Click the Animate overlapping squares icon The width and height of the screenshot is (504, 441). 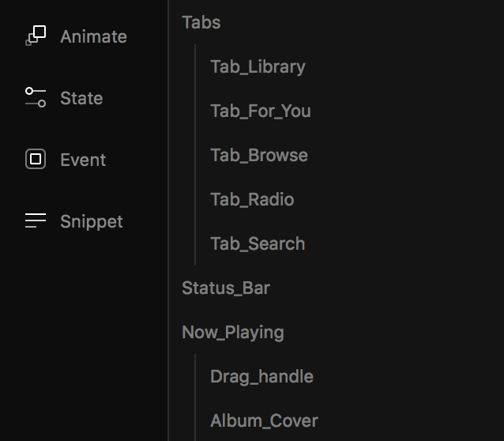click(36, 36)
